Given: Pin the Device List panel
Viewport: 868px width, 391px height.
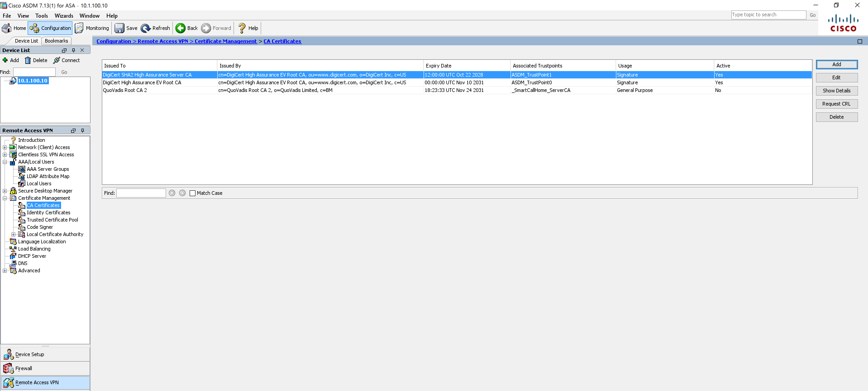Looking at the screenshot, I should [73, 50].
